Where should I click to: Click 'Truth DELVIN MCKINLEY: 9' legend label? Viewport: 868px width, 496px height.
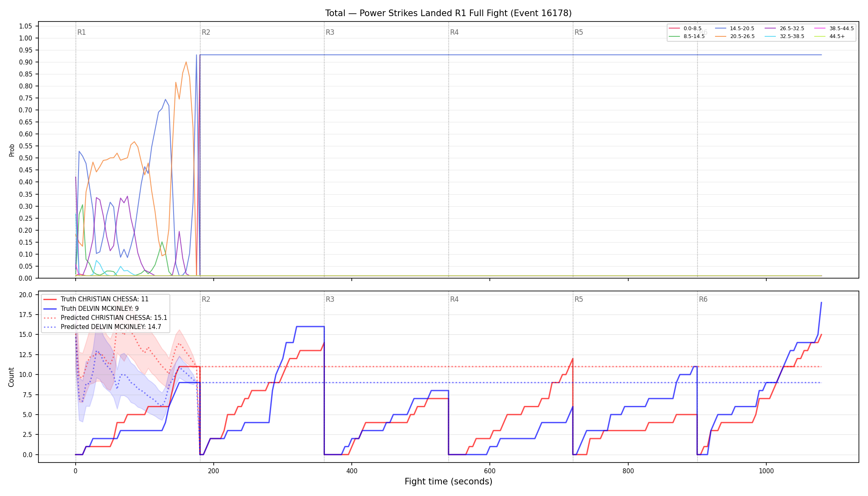pos(100,309)
